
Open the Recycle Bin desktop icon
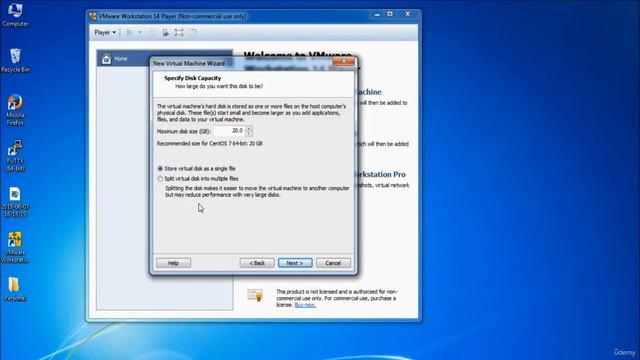(x=15, y=60)
